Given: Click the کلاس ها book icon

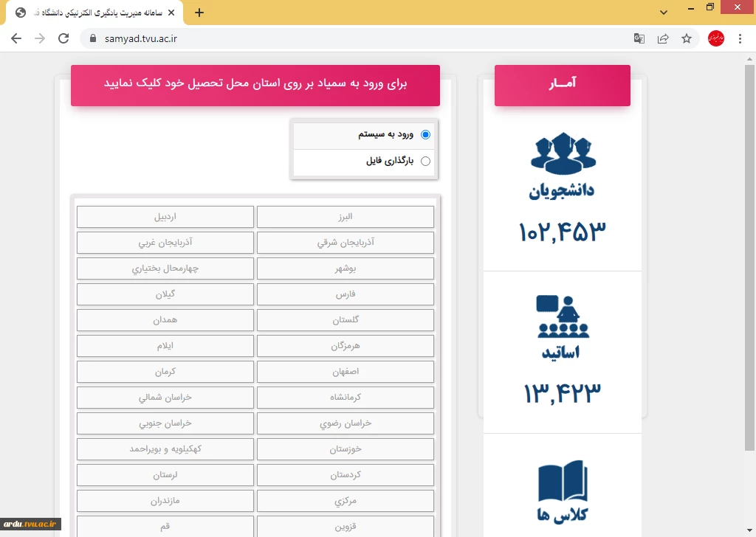Looking at the screenshot, I should point(563,481).
